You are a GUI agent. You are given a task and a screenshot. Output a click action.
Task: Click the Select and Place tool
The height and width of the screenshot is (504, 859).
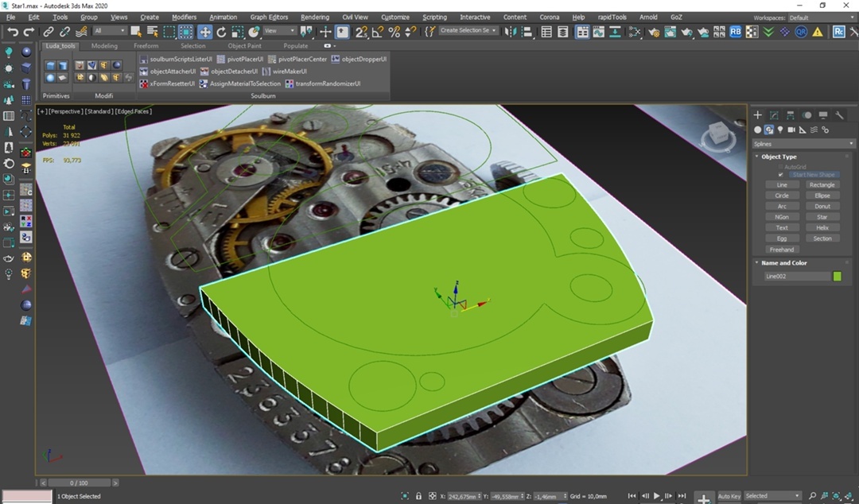tap(255, 32)
